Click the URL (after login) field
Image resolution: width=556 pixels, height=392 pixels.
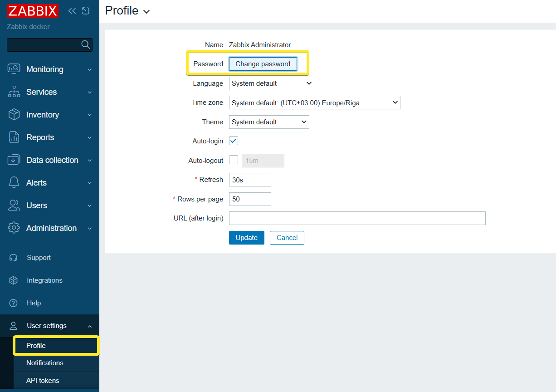point(357,218)
